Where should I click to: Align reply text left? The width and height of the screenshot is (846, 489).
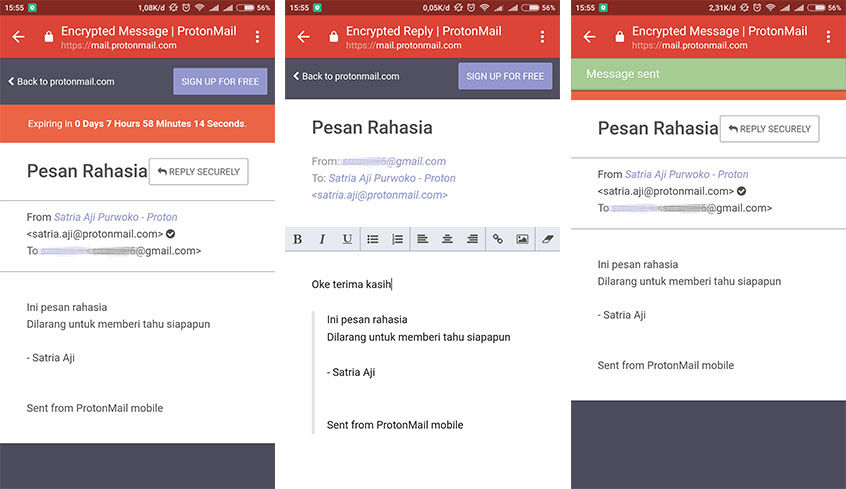pyautogui.click(x=422, y=239)
